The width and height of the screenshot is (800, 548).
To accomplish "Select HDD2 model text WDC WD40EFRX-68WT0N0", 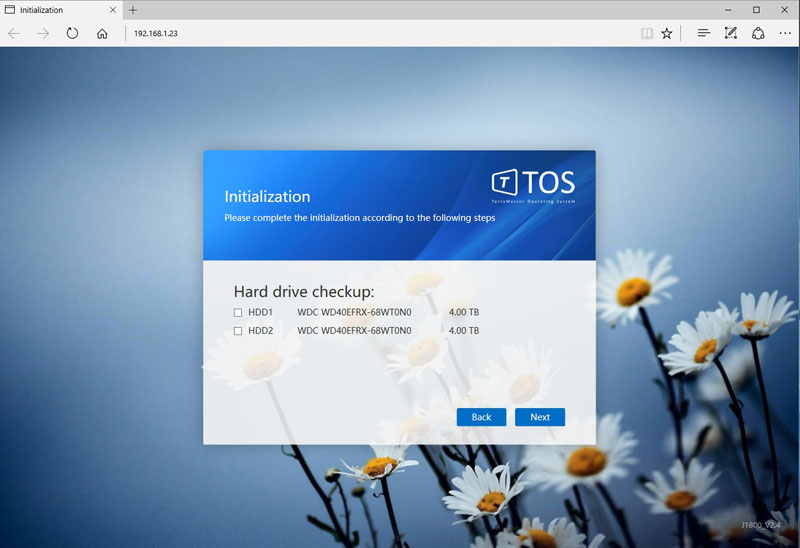I will coord(354,331).
